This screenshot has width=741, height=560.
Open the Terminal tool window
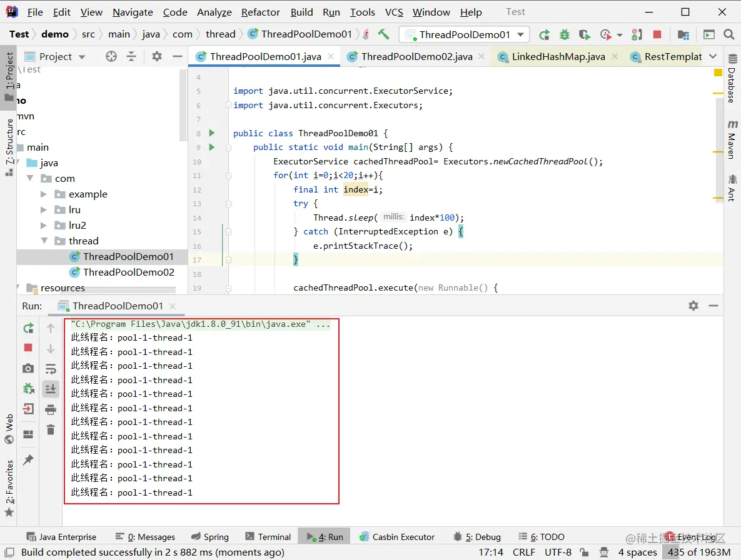(x=268, y=537)
